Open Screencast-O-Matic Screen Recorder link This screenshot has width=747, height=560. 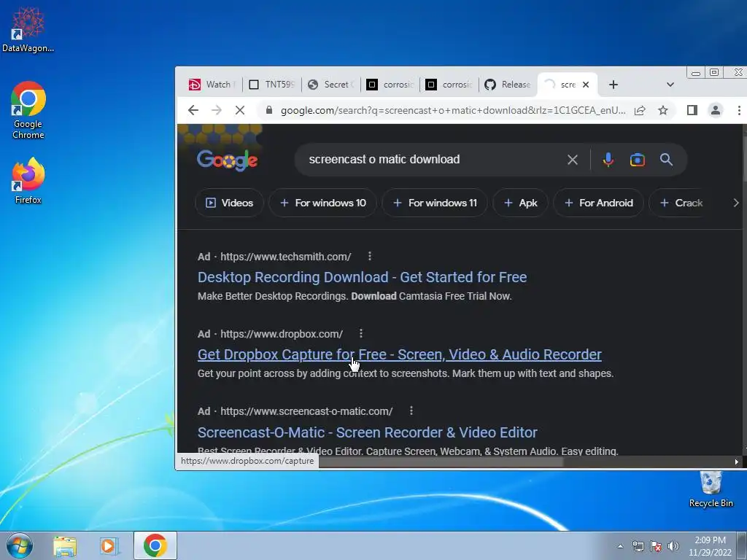click(x=368, y=432)
